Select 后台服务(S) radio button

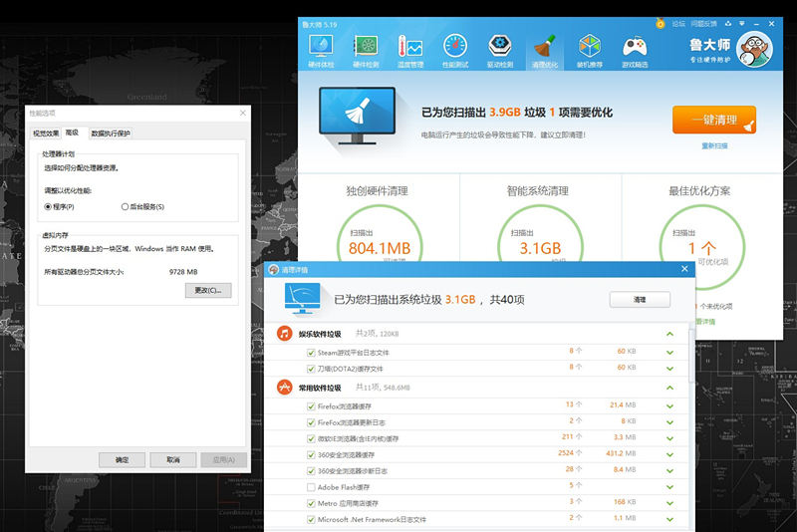tap(125, 207)
